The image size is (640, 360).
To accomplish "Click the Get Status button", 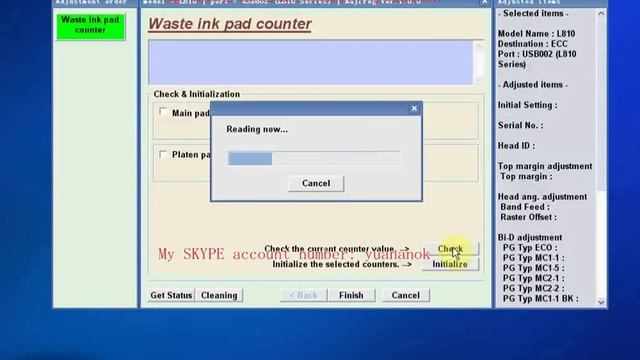I will (171, 295).
